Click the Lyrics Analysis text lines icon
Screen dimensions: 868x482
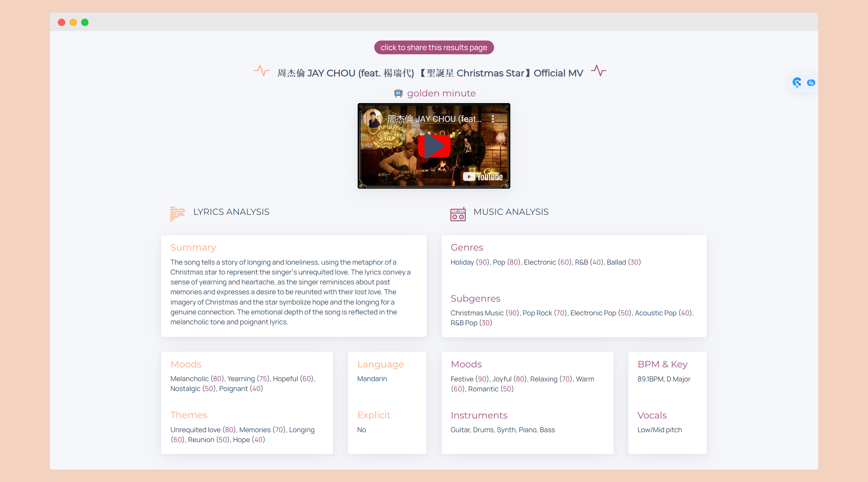click(x=178, y=214)
